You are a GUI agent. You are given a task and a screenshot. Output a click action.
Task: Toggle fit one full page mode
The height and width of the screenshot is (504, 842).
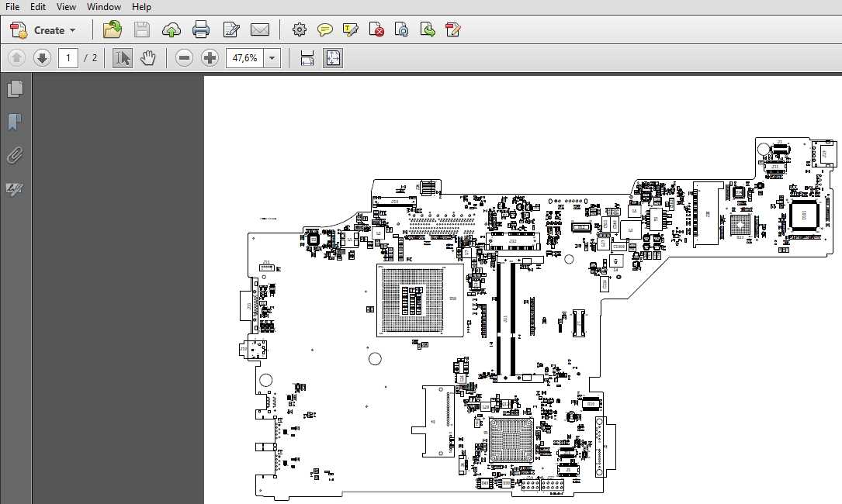(x=333, y=58)
